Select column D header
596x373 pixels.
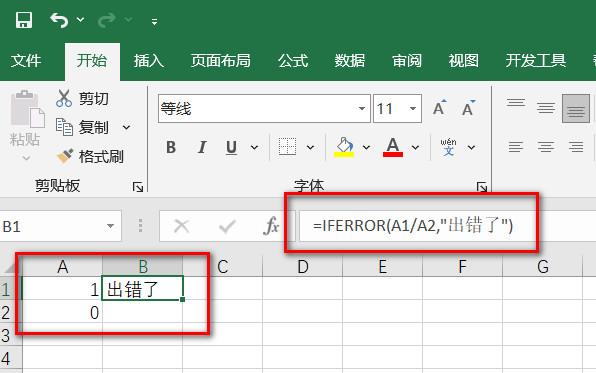pyautogui.click(x=303, y=267)
